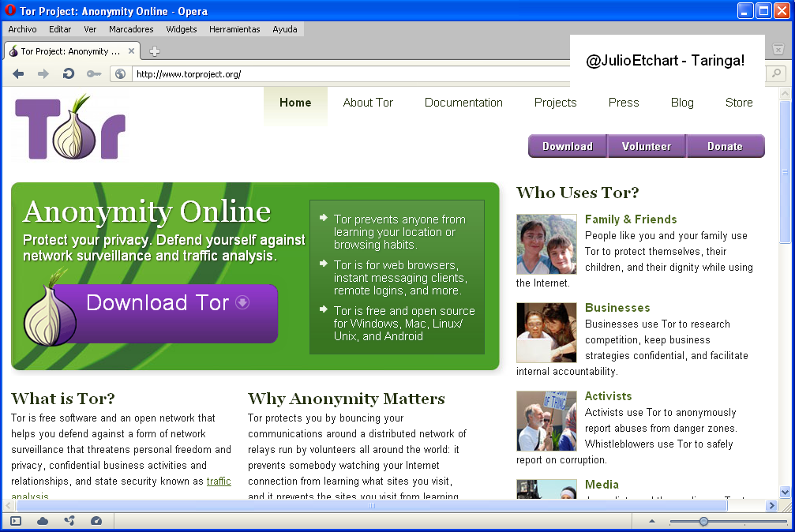Open the Ayuda menu
This screenshot has width=795, height=532.
(285, 29)
